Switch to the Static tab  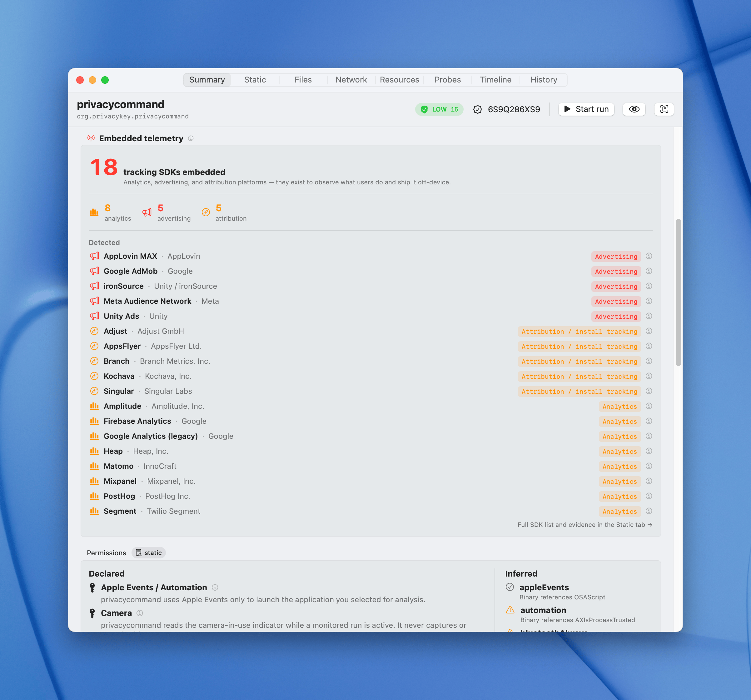tap(255, 80)
